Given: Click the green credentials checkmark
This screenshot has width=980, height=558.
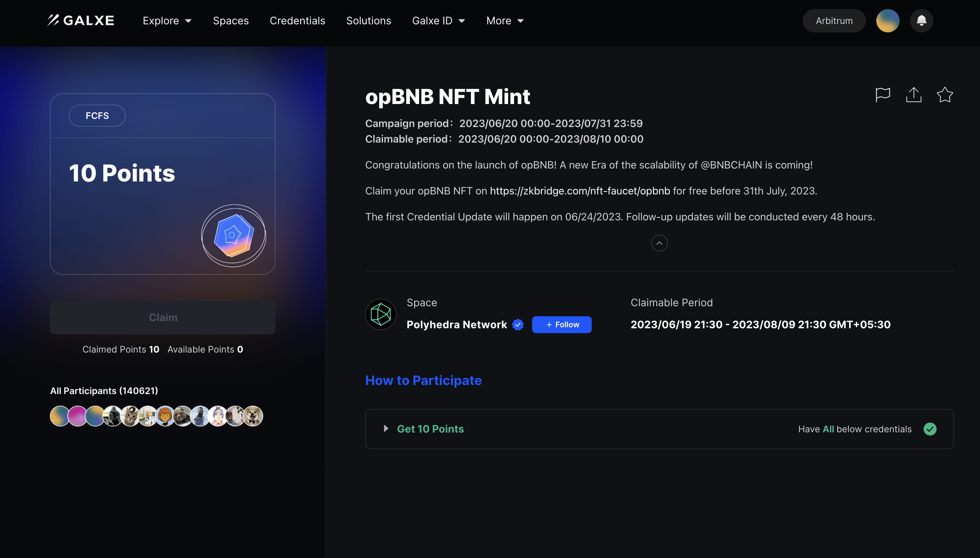Looking at the screenshot, I should pos(929,429).
